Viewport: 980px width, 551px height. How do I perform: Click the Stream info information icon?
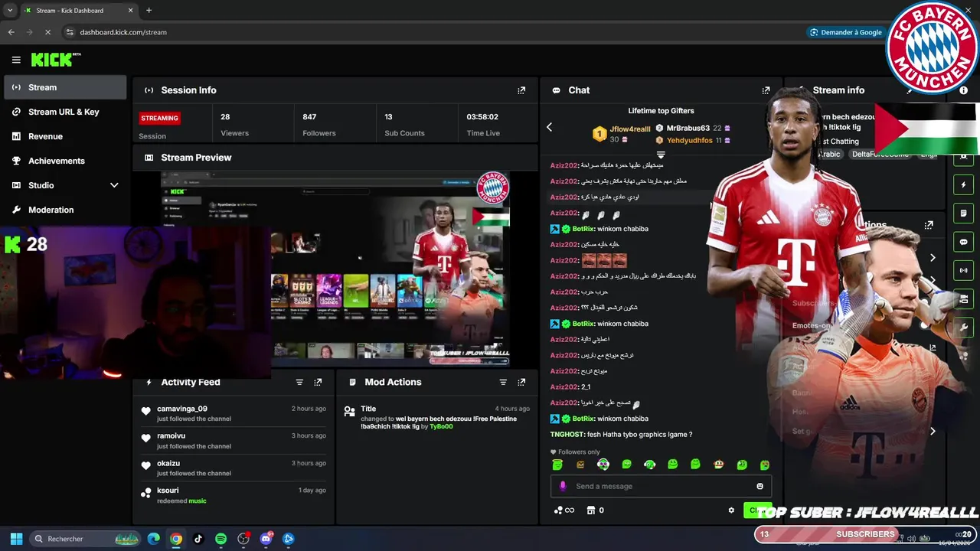(963, 90)
